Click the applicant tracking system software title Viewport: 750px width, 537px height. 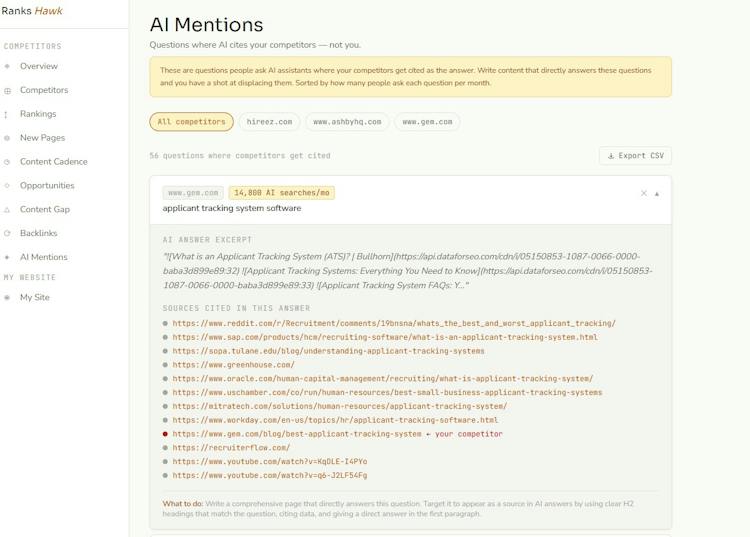coord(232,208)
